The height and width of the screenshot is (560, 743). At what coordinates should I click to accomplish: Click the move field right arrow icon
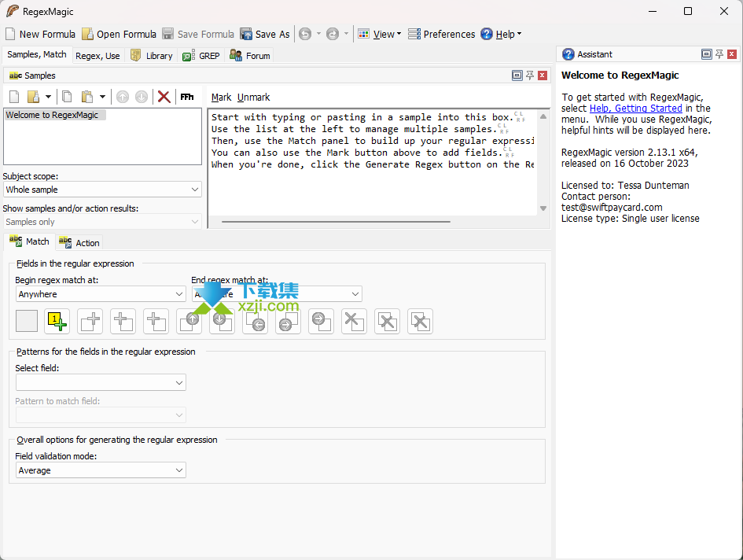(x=288, y=321)
